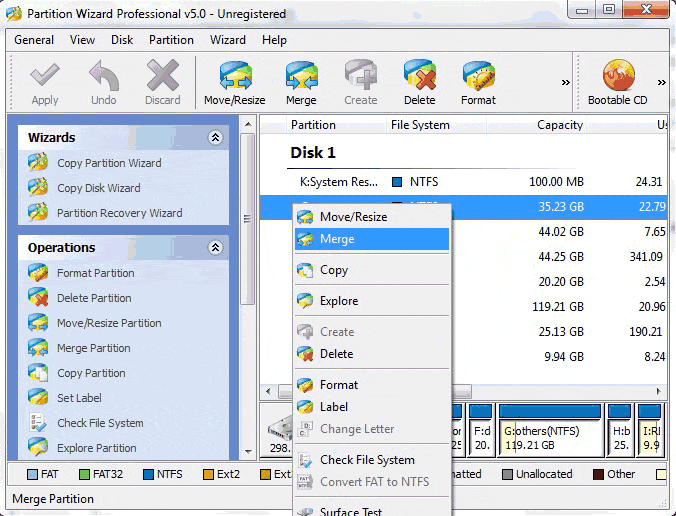Click the sidebar scroll-down arrow
676x516 pixels.
[x=248, y=451]
